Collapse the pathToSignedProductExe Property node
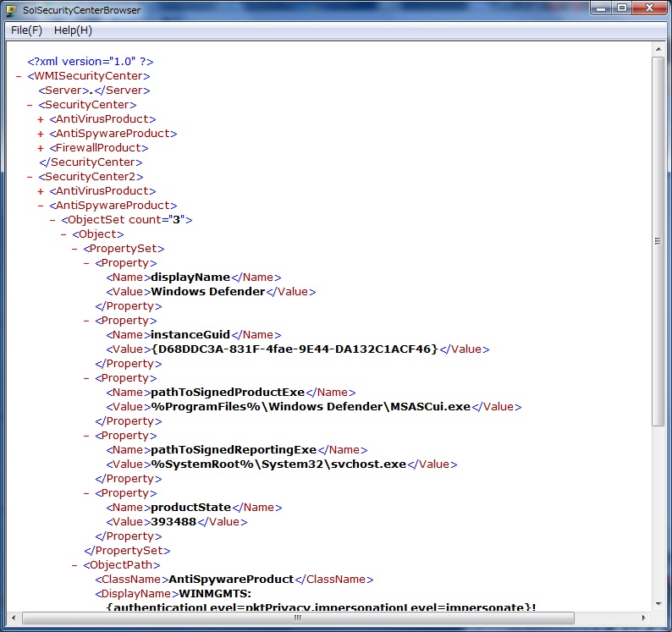 86,378
